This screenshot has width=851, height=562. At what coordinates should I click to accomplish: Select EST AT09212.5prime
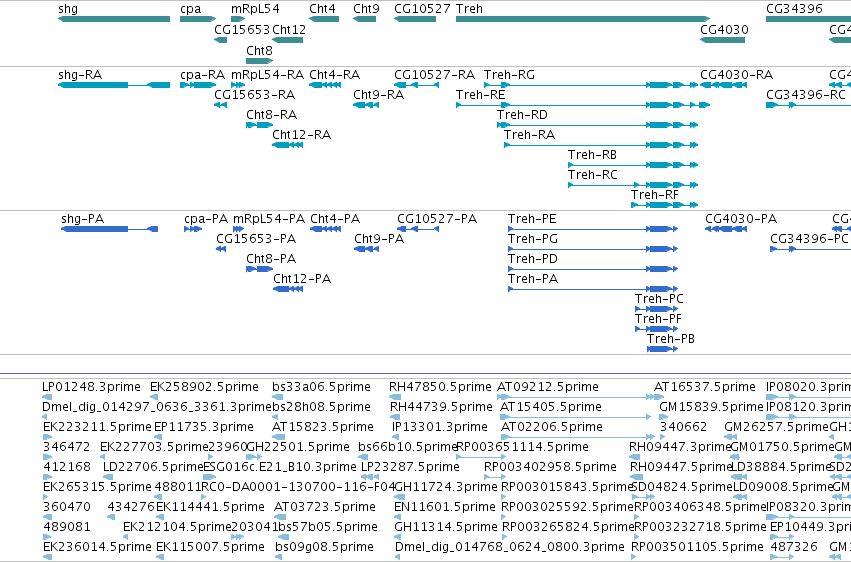(548, 387)
